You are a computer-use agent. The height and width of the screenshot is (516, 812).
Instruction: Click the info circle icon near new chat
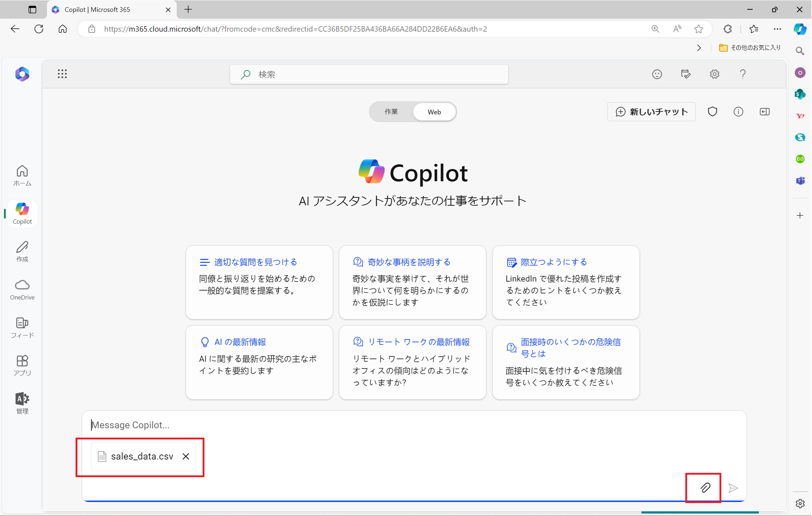point(738,112)
